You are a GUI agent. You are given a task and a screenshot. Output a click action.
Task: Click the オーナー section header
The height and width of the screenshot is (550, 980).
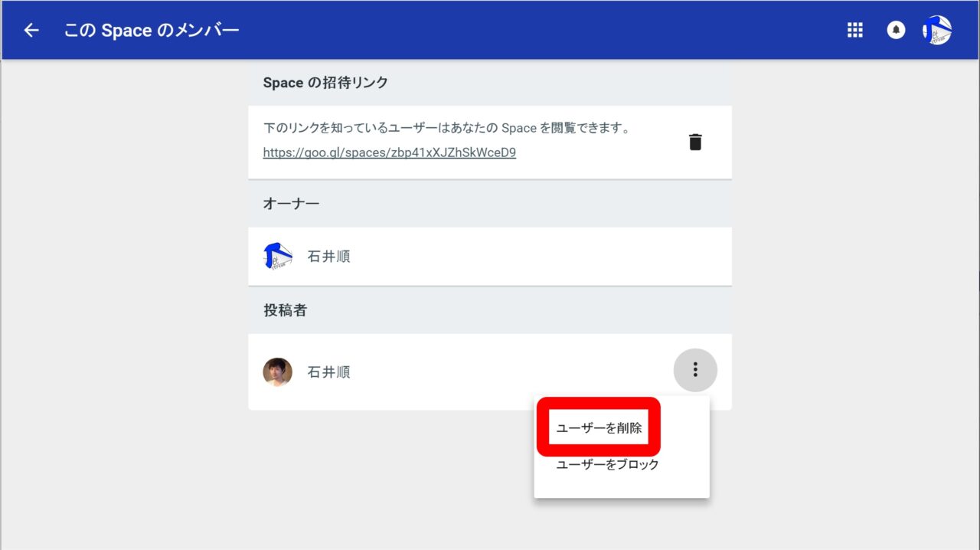tap(291, 204)
